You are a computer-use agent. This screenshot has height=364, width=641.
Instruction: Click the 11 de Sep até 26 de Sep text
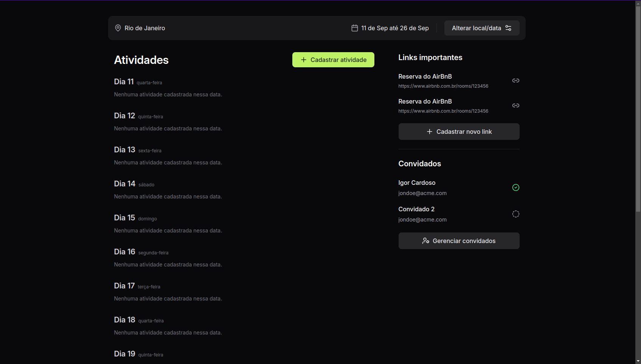(395, 28)
